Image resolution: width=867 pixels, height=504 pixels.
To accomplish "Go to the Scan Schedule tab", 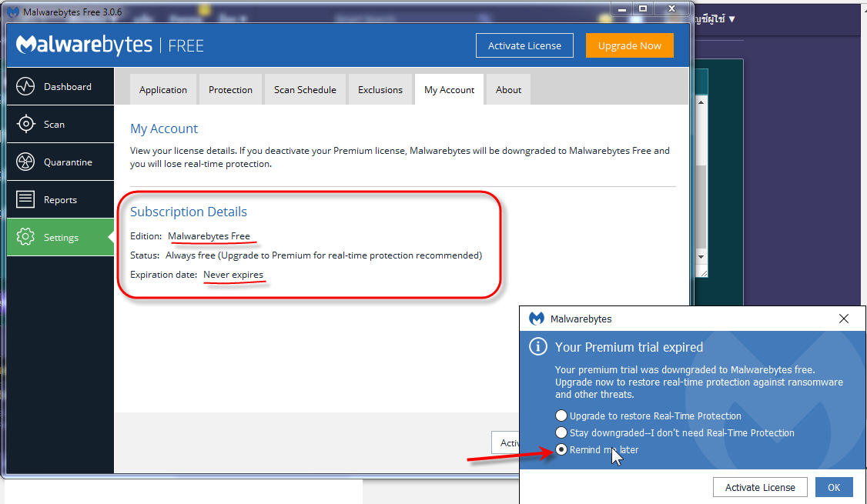I will click(305, 89).
